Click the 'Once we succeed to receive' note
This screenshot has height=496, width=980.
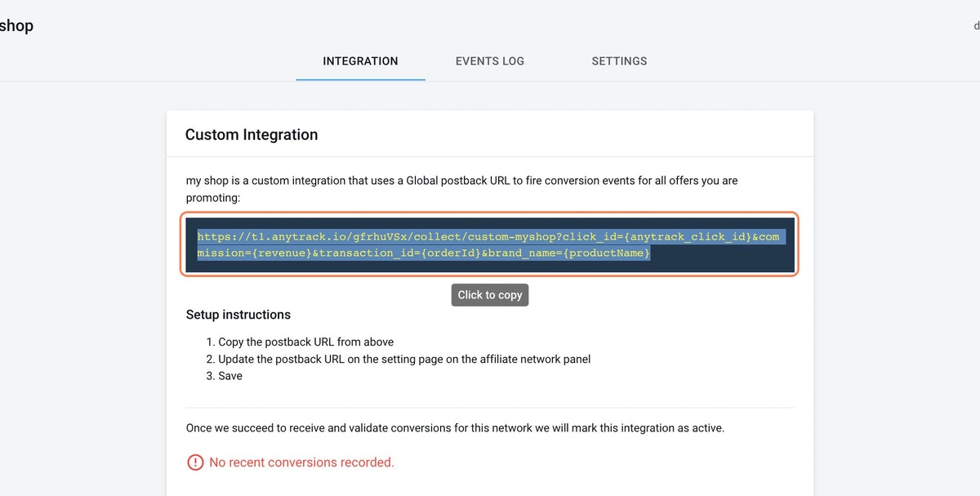(455, 428)
